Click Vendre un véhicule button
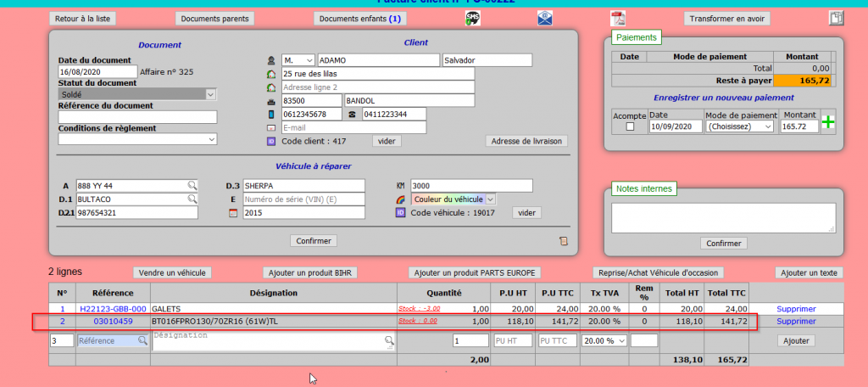The width and height of the screenshot is (868, 387). click(172, 272)
